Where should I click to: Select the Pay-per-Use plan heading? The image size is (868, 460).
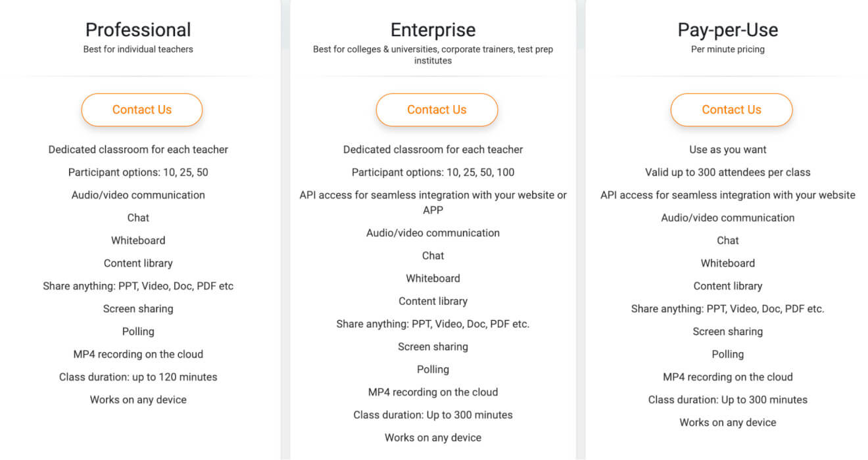click(728, 30)
